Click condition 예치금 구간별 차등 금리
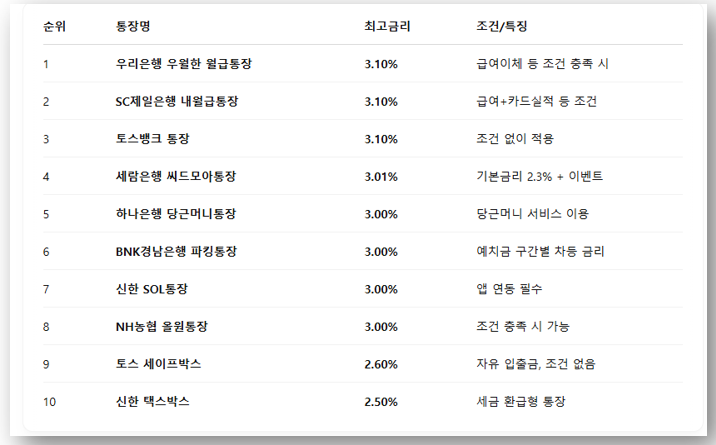This screenshot has width=716, height=445. (540, 251)
